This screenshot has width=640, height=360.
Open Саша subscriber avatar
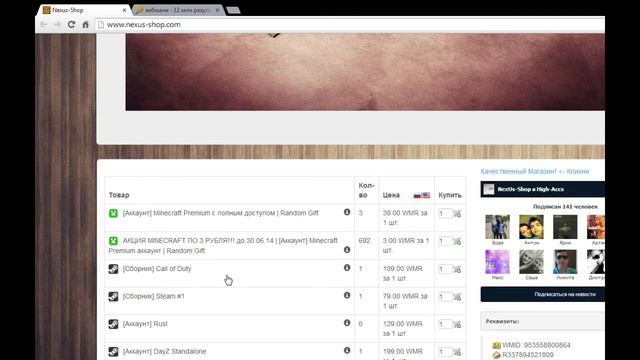tap(531, 262)
